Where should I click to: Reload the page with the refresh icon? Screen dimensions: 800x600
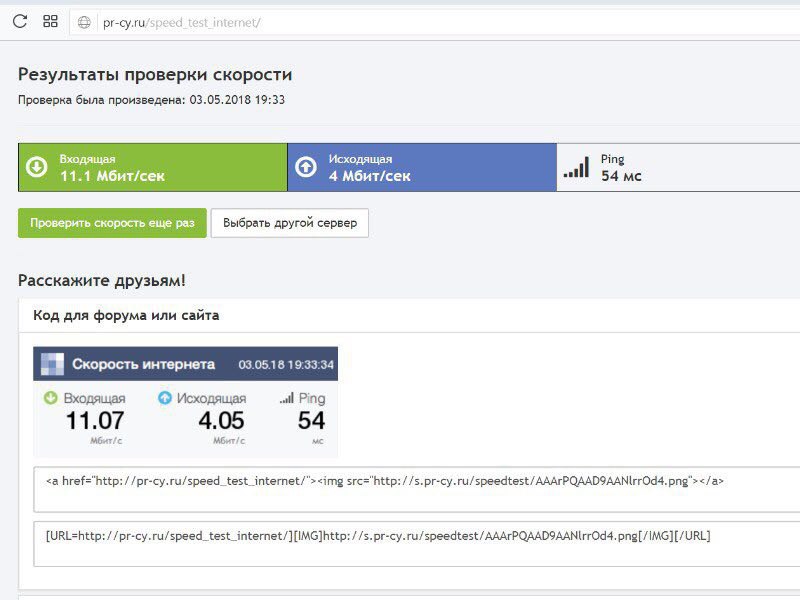point(20,21)
